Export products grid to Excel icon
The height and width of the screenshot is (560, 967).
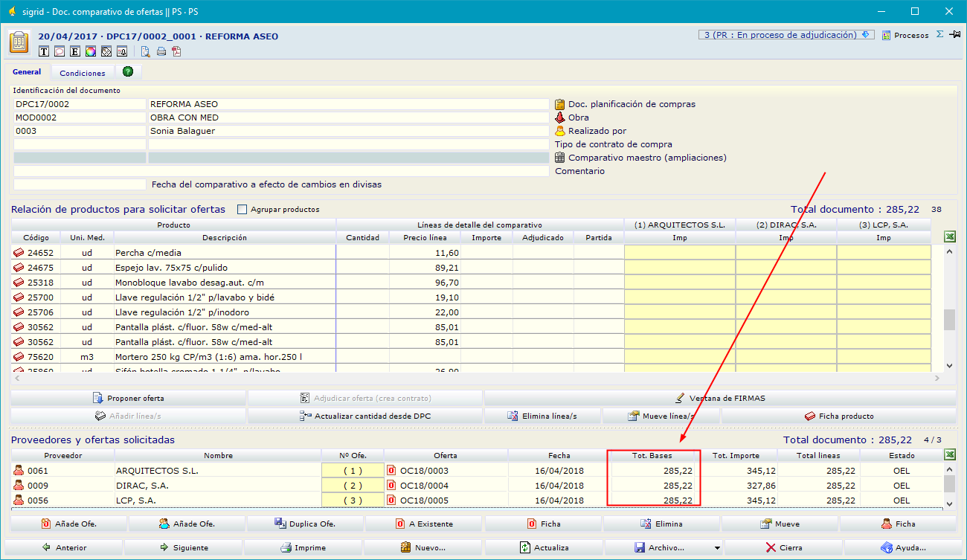(x=950, y=236)
